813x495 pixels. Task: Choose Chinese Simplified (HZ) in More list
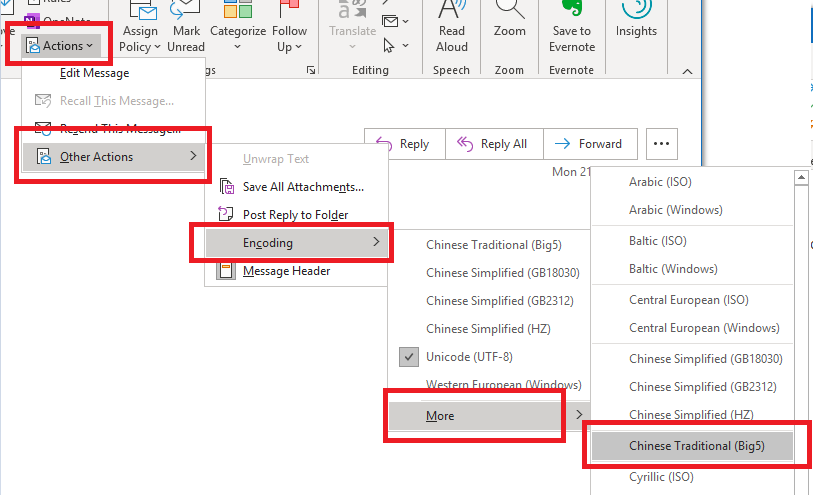coord(692,415)
